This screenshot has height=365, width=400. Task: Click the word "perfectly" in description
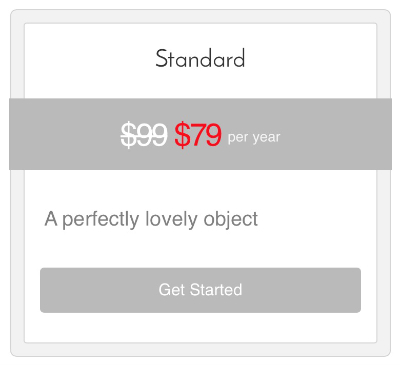(101, 220)
